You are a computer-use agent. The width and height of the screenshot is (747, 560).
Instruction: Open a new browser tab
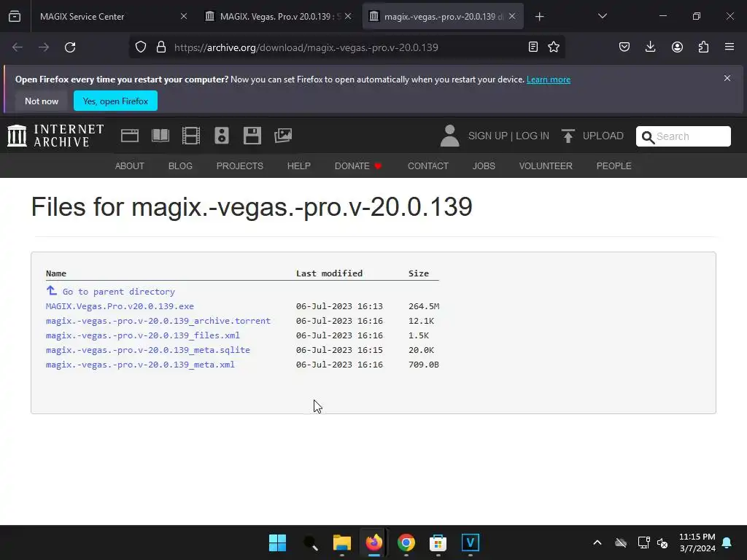tap(539, 17)
